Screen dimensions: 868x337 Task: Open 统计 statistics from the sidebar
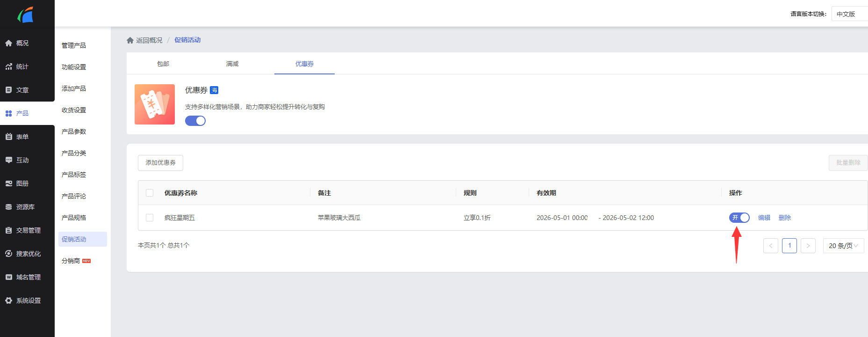pyautogui.click(x=22, y=66)
